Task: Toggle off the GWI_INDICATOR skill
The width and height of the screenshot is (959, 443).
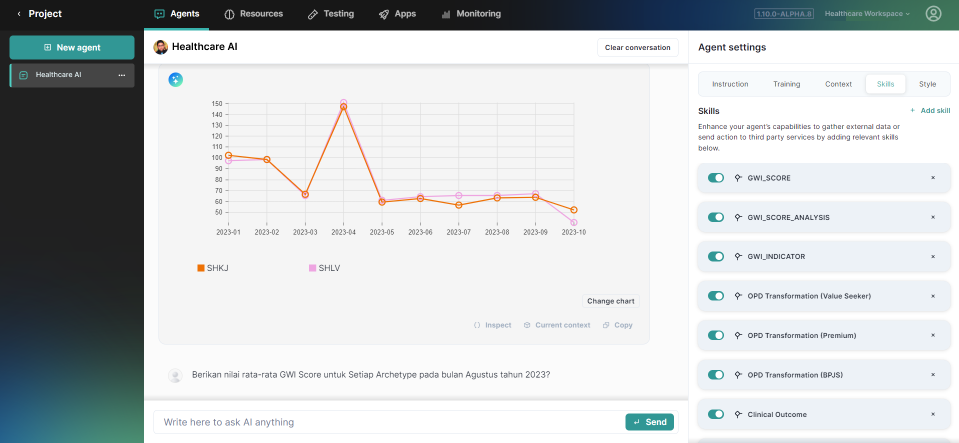Action: pos(716,257)
